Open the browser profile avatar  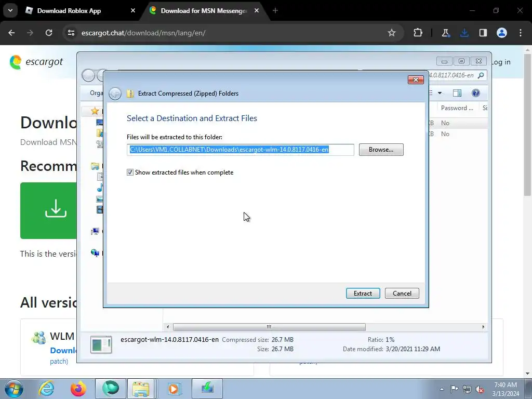(502, 33)
